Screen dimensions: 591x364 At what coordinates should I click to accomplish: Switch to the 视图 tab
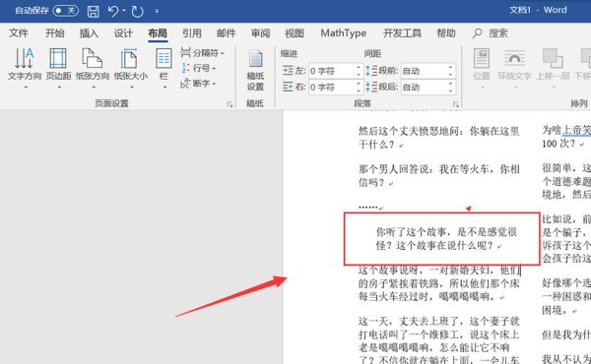pos(295,33)
